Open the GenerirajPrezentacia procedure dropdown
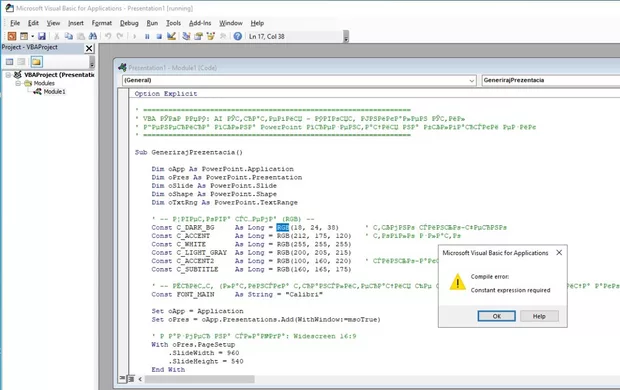This screenshot has height=390, width=620. (x=550, y=80)
